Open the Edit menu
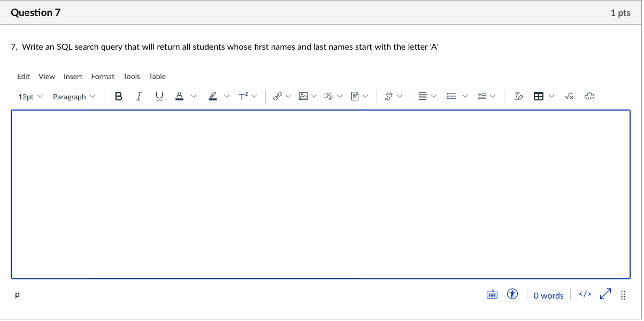Viewport: 644px width, 321px height. click(24, 76)
